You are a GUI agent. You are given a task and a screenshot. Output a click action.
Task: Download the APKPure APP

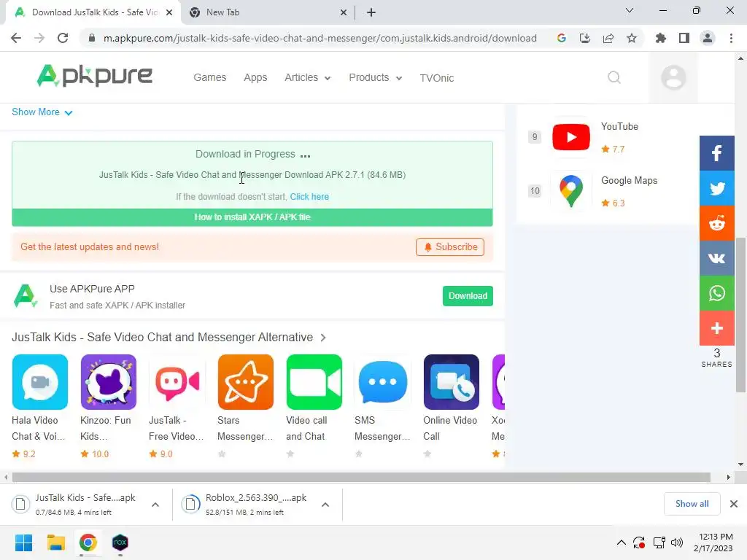[468, 296]
